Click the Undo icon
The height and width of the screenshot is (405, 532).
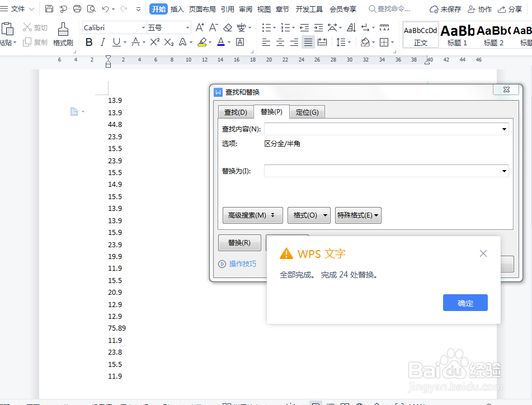(x=106, y=9)
